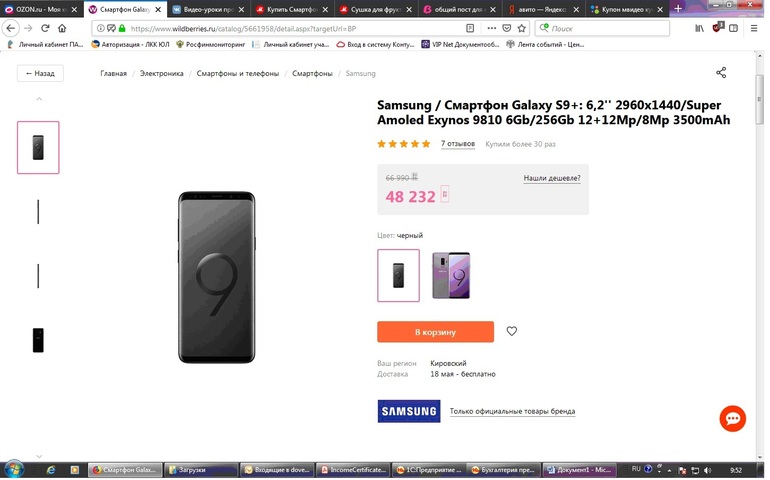Open the "Нашли дешевле?" link
This screenshot has height=480, width=770.
[551, 178]
